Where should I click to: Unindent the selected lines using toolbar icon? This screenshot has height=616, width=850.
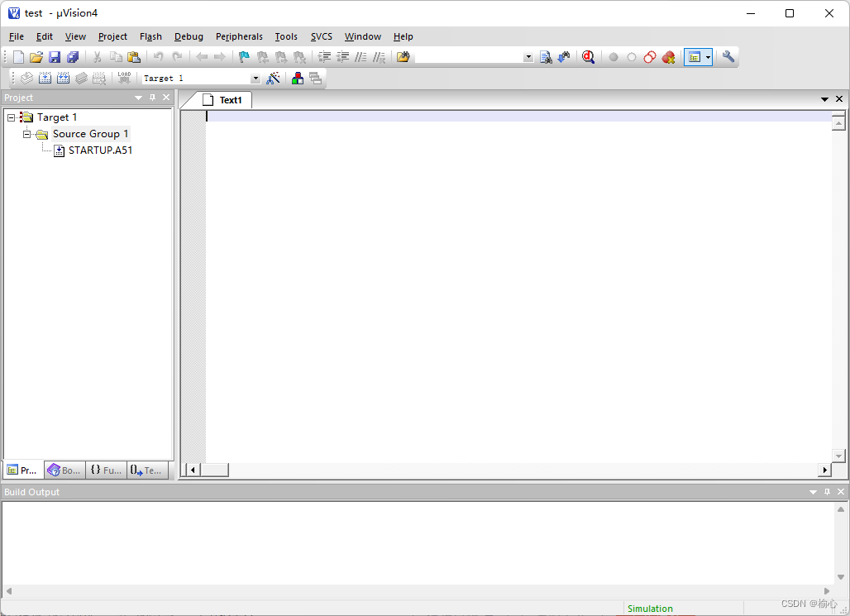(342, 57)
